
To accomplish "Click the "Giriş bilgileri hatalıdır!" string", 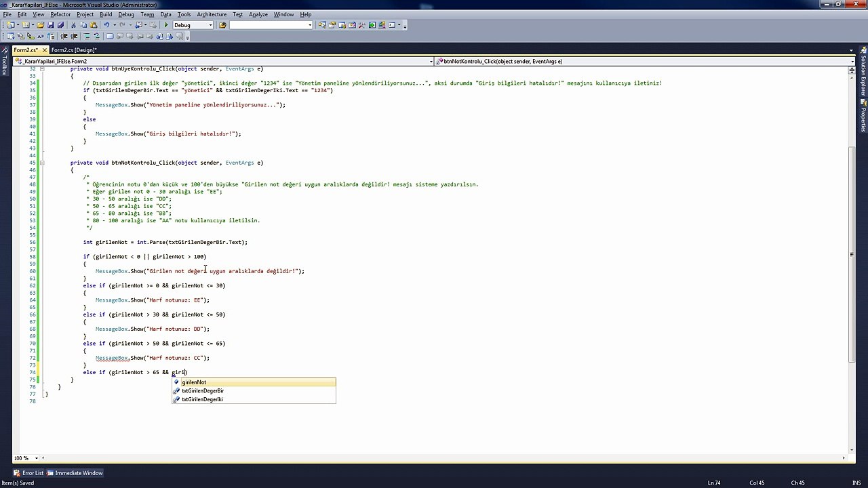I will [192, 134].
